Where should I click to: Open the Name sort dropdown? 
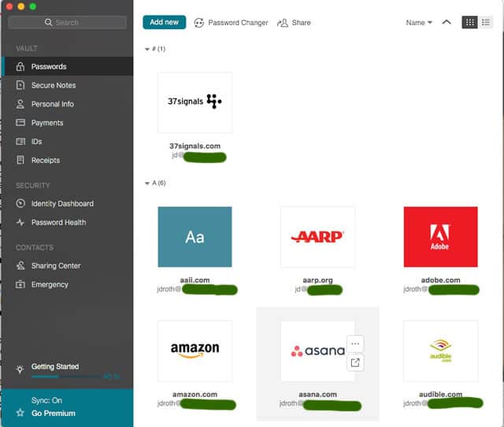(418, 23)
